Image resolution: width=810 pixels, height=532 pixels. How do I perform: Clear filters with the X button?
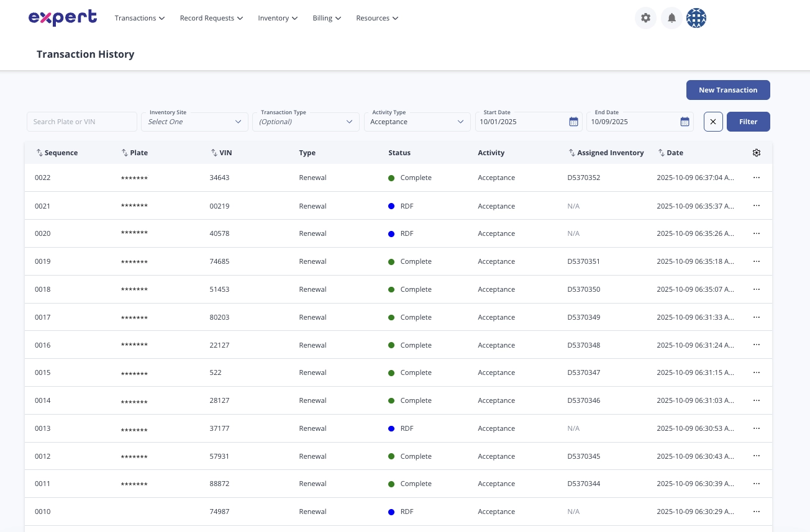click(713, 122)
